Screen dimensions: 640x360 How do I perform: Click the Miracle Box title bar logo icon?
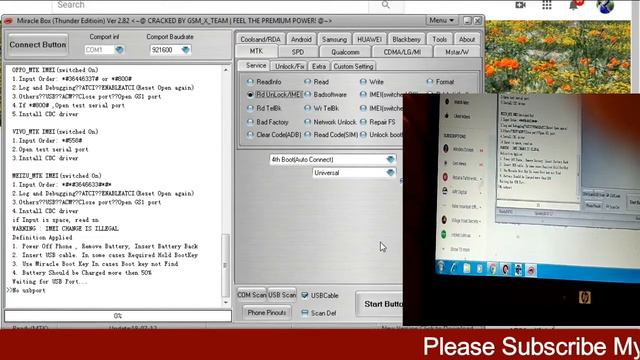coord(9,21)
